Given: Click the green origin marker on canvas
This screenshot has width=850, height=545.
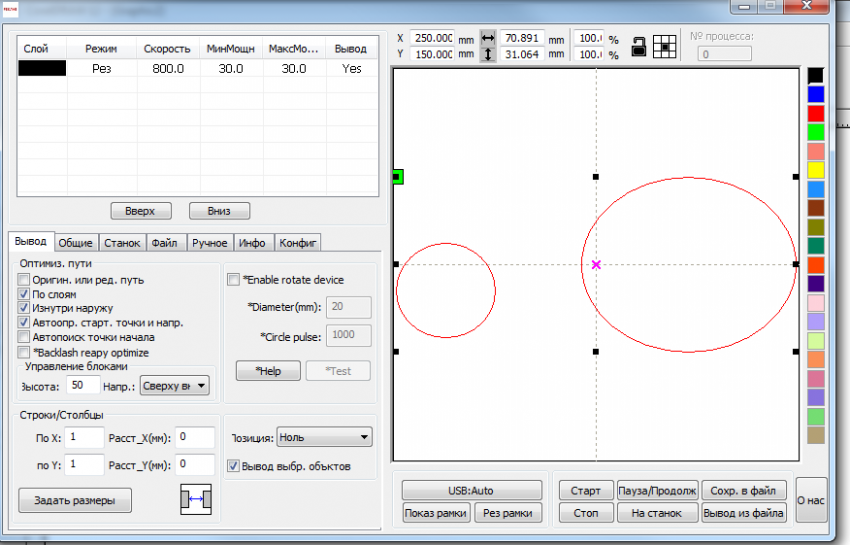Looking at the screenshot, I should pyautogui.click(x=397, y=177).
